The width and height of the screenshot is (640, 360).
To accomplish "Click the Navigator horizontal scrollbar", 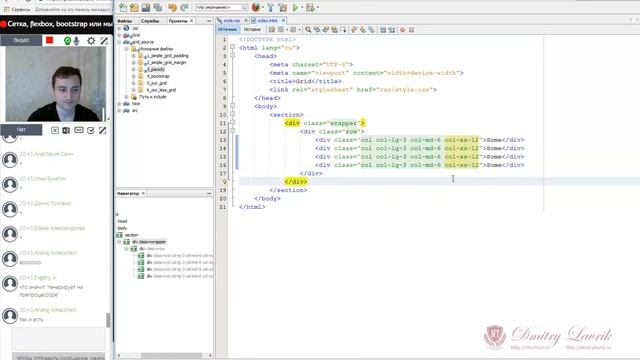I will coord(171,356).
